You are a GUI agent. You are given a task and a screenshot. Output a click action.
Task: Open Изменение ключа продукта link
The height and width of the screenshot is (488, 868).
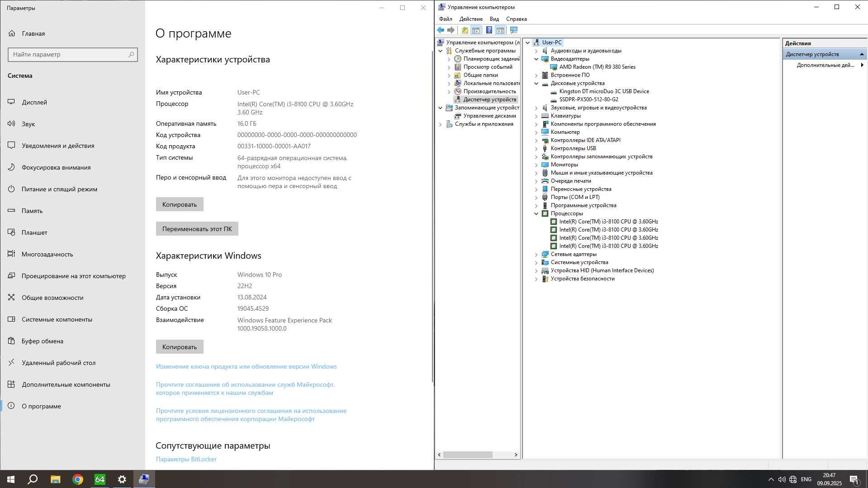[x=247, y=366]
